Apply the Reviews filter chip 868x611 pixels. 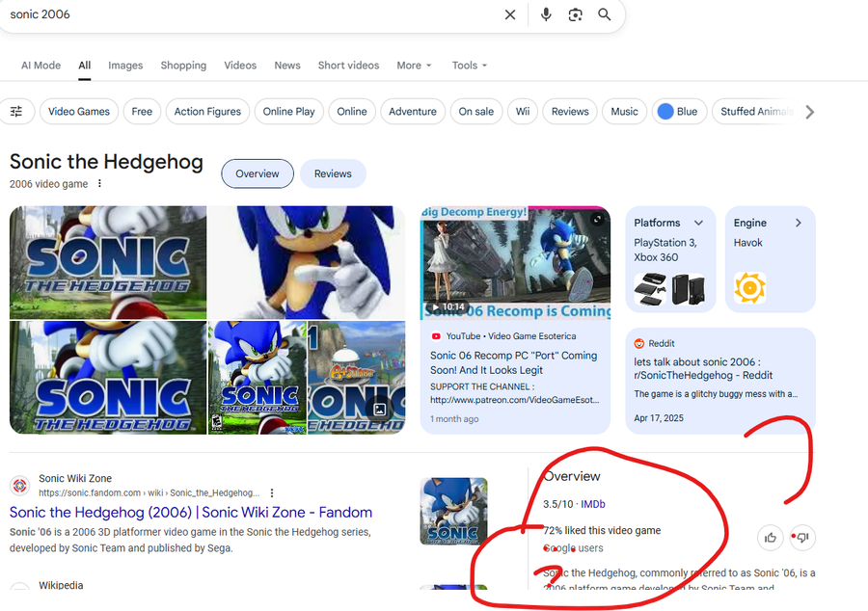570,112
